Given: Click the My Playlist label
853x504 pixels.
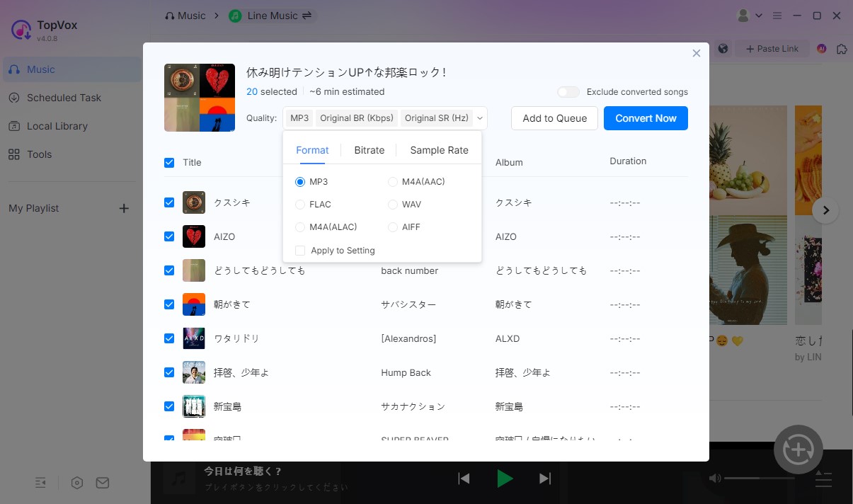Looking at the screenshot, I should coord(34,208).
